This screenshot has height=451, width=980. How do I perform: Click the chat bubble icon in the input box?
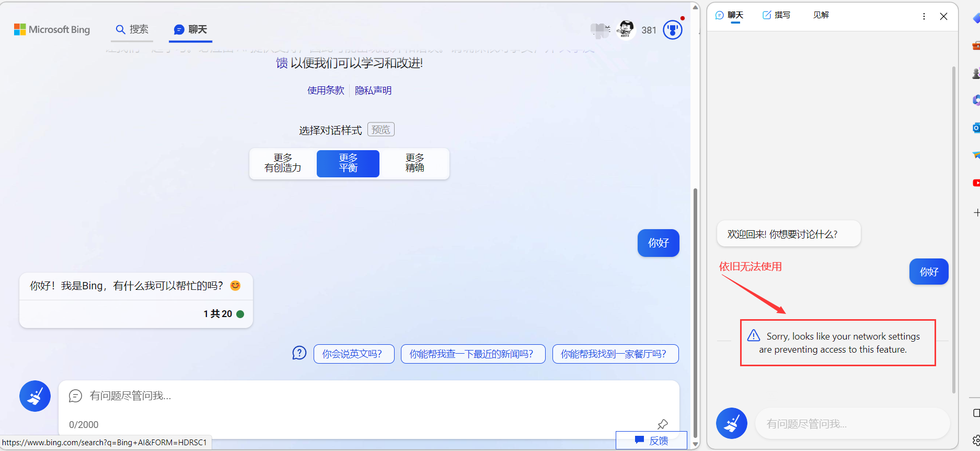tap(76, 396)
